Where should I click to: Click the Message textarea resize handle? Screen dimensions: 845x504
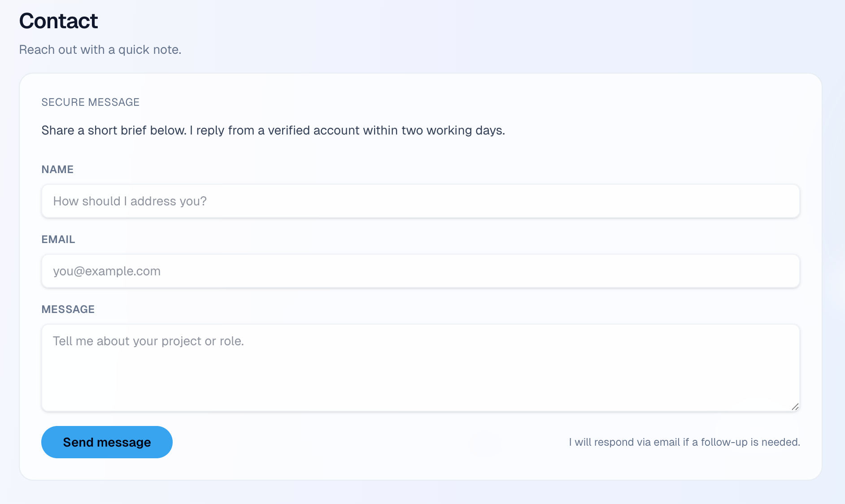coord(795,407)
